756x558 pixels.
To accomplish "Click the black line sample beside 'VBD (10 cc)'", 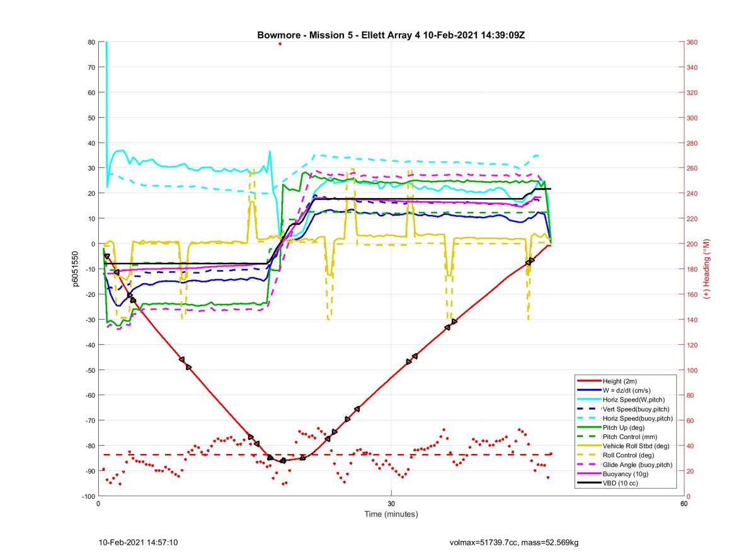I will 588,482.
